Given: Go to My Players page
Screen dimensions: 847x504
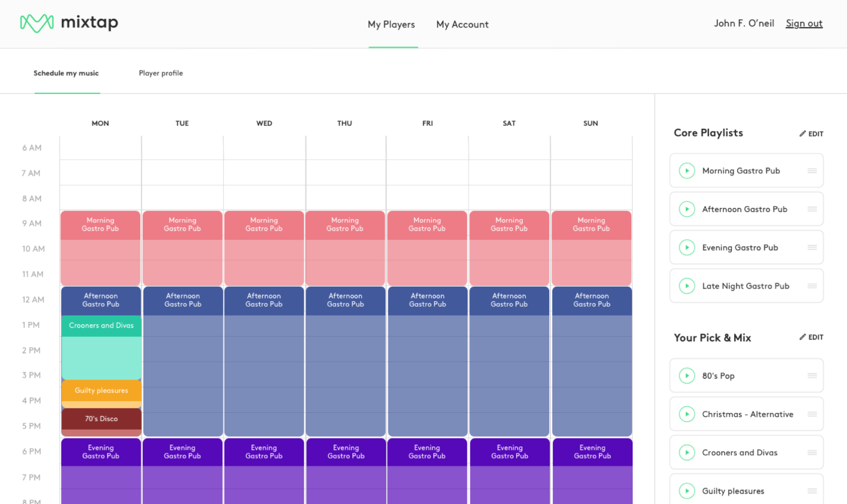Looking at the screenshot, I should tap(391, 25).
